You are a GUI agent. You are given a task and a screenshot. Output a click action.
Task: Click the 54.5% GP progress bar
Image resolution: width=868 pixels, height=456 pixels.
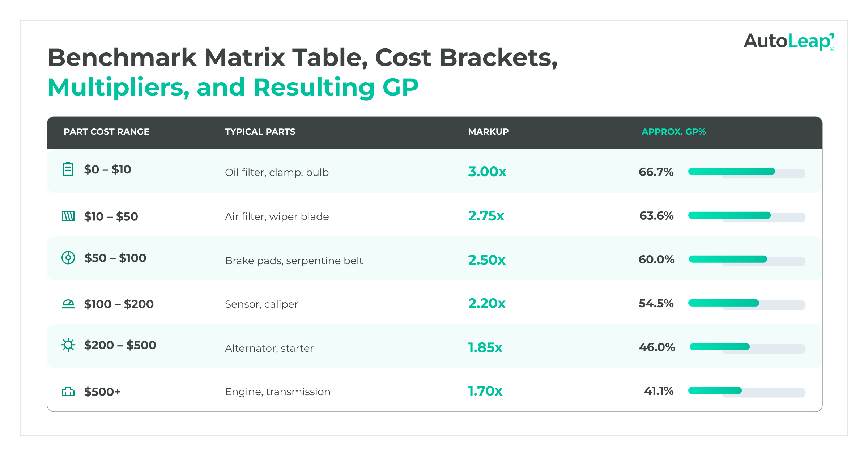746,304
